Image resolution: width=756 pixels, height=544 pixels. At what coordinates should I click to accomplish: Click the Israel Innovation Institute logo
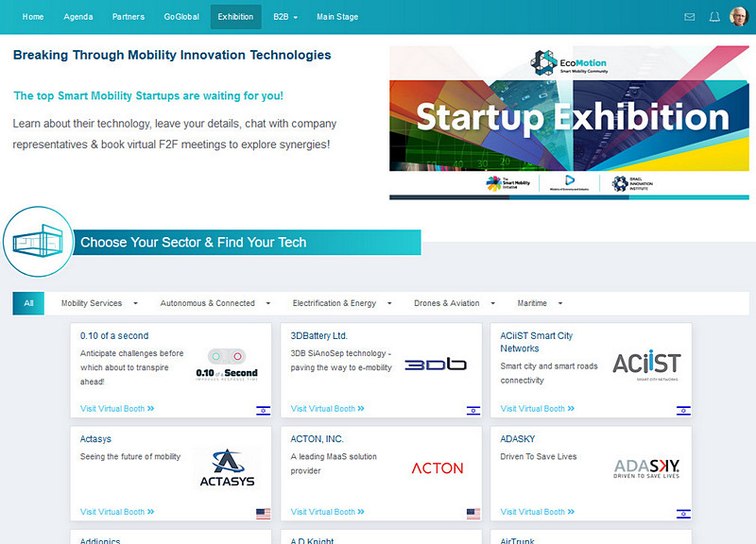coord(632,183)
